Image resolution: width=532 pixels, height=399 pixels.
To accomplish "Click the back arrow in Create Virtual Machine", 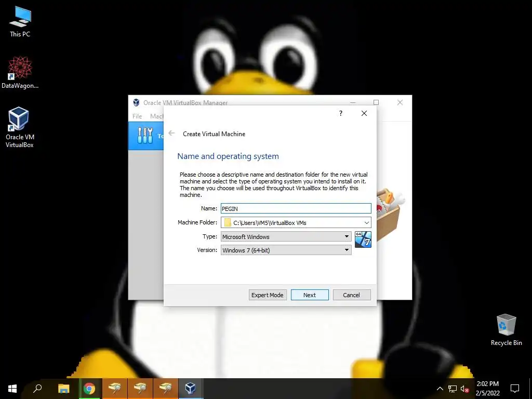I will [171, 134].
